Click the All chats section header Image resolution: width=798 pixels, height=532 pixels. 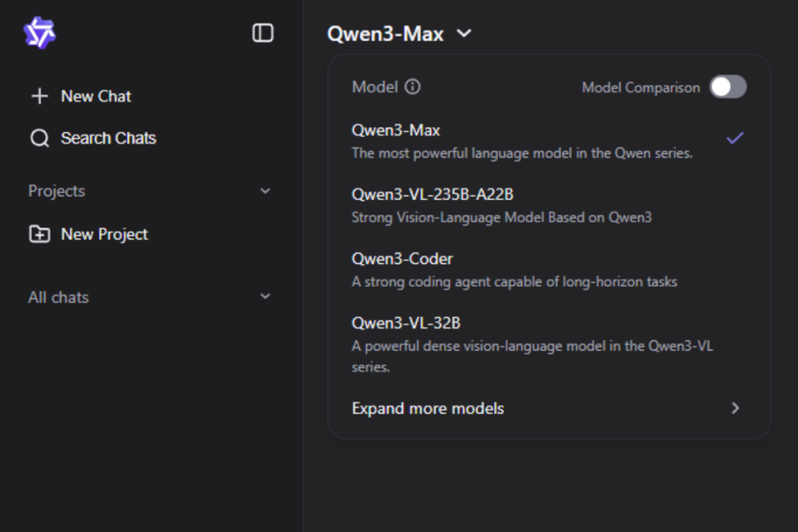58,297
